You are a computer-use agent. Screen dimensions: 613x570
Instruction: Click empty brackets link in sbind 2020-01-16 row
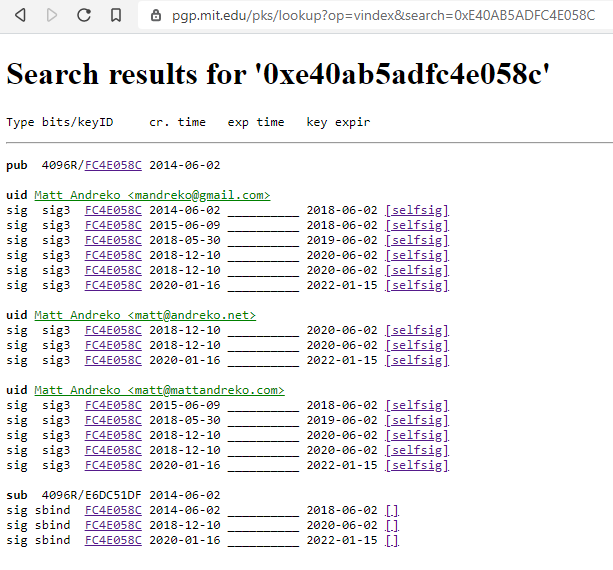pyautogui.click(x=392, y=540)
